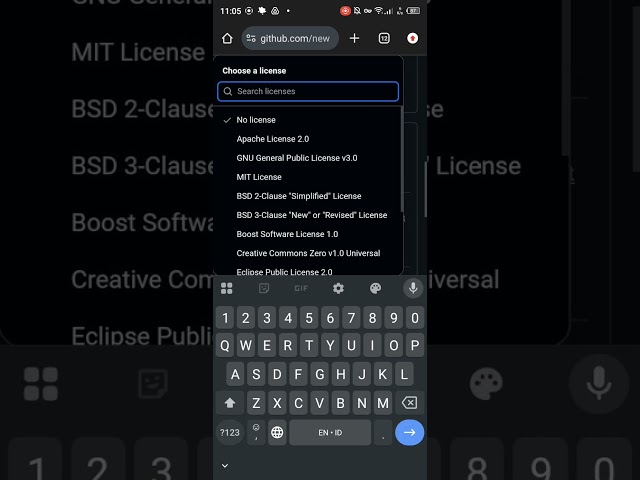The height and width of the screenshot is (480, 640).
Task: Open site settings icon in address bar
Action: pos(251,38)
